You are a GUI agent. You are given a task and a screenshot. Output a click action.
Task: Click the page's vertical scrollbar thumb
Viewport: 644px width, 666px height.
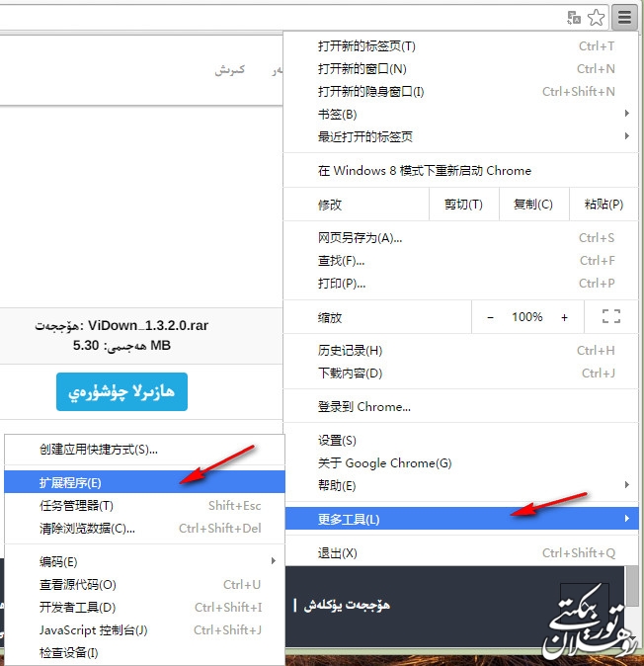632,585
